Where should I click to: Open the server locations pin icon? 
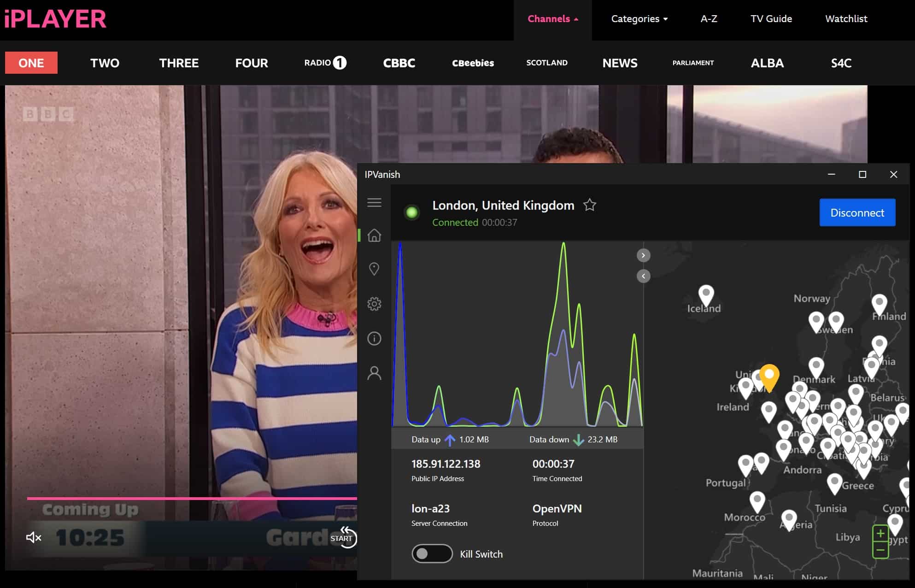tap(374, 269)
